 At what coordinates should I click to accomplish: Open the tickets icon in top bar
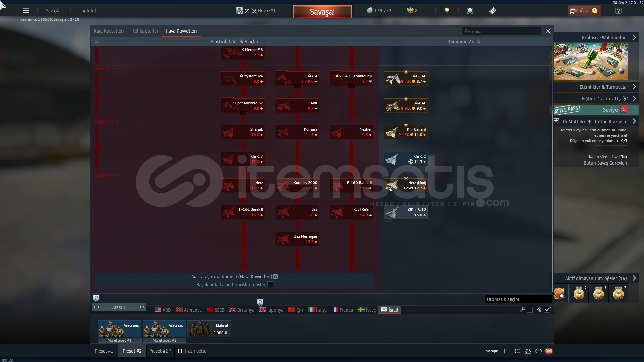(492, 11)
